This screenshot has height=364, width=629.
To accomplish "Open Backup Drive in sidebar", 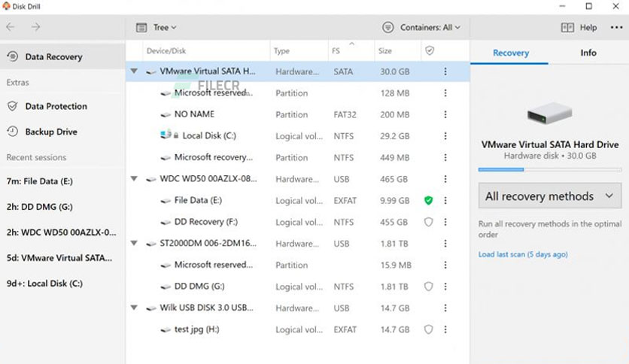I will point(62,132).
